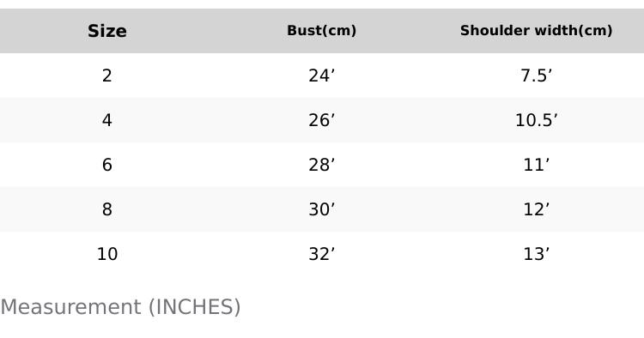Image resolution: width=644 pixels, height=338 pixels.
Task: Click the Measurement (INCHES) caption text
Action: click(x=120, y=307)
